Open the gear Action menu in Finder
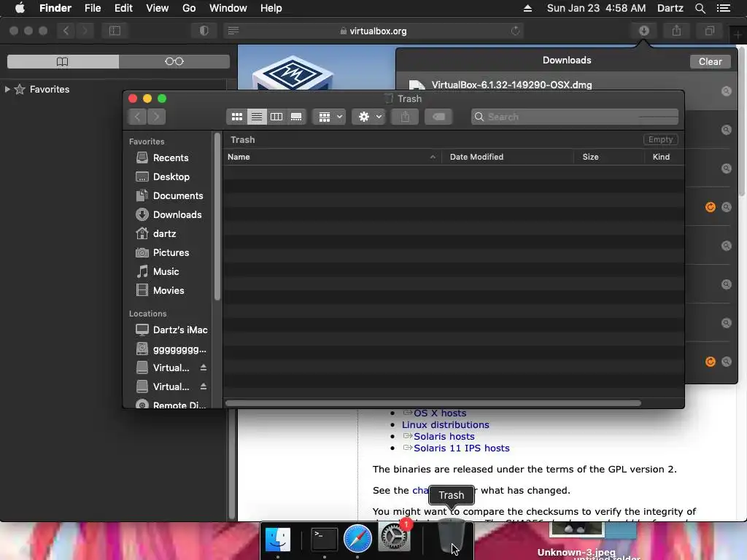Image resolution: width=747 pixels, height=560 pixels. point(368,117)
